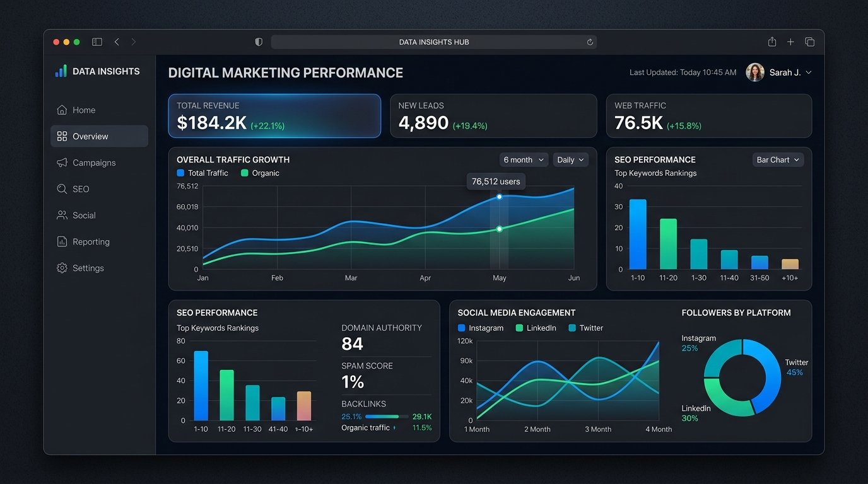Click the blue Total Traffic data point at May
The width and height of the screenshot is (868, 484).
[499, 197]
